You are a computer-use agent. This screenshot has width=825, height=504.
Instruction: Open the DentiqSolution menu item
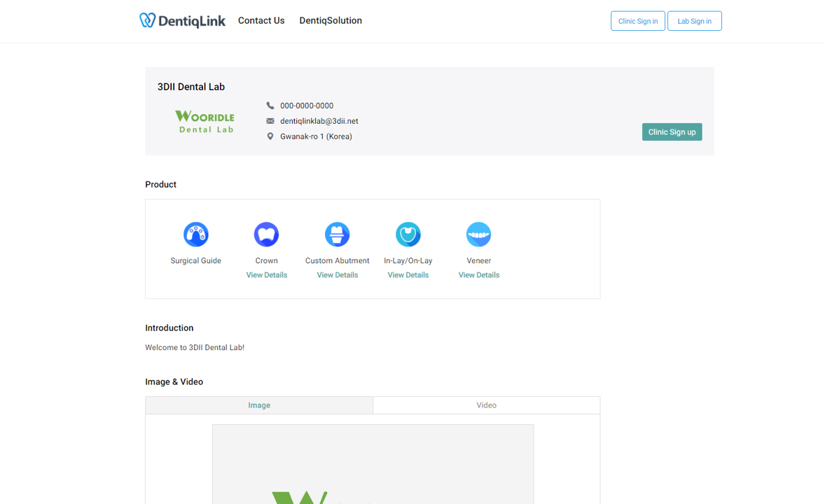pos(330,20)
